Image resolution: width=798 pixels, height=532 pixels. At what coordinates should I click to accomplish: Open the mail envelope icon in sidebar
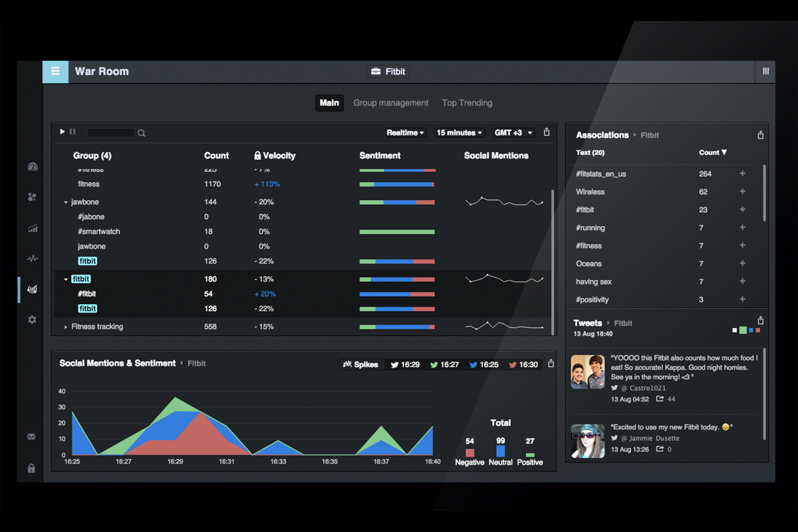click(31, 437)
